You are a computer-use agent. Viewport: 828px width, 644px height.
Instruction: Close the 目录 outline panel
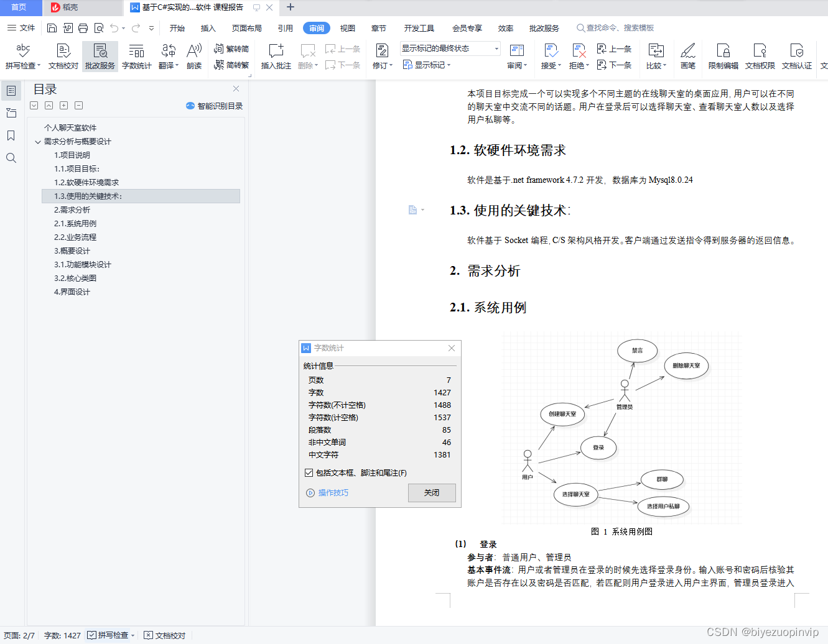point(236,89)
